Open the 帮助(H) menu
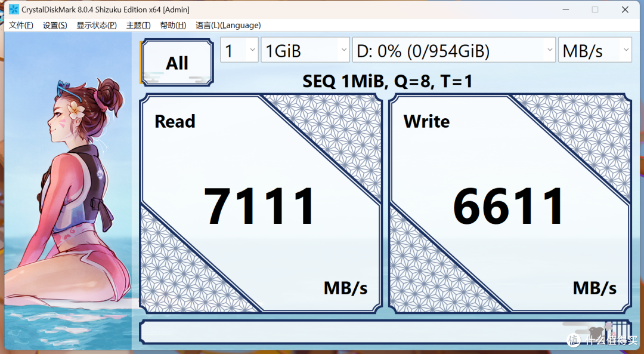Viewport: 644px width, 354px height. (173, 26)
